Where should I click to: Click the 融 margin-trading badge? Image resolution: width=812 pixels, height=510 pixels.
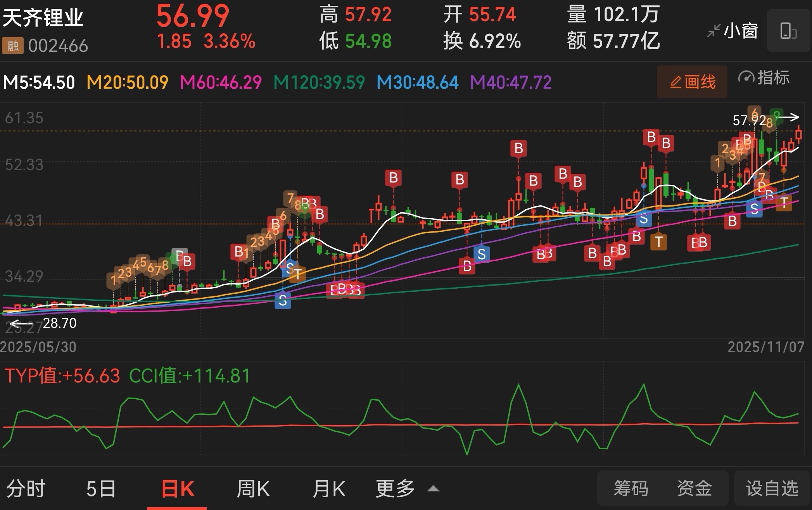point(12,46)
